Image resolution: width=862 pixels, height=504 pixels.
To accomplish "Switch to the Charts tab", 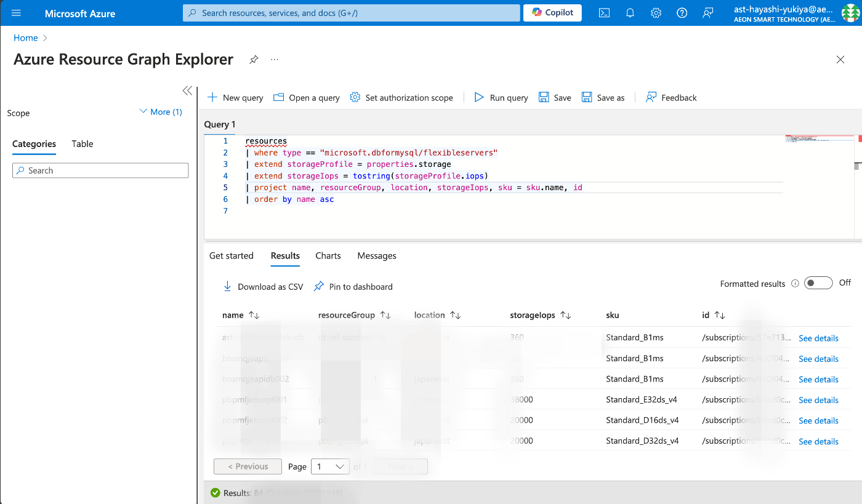I will [x=328, y=256].
